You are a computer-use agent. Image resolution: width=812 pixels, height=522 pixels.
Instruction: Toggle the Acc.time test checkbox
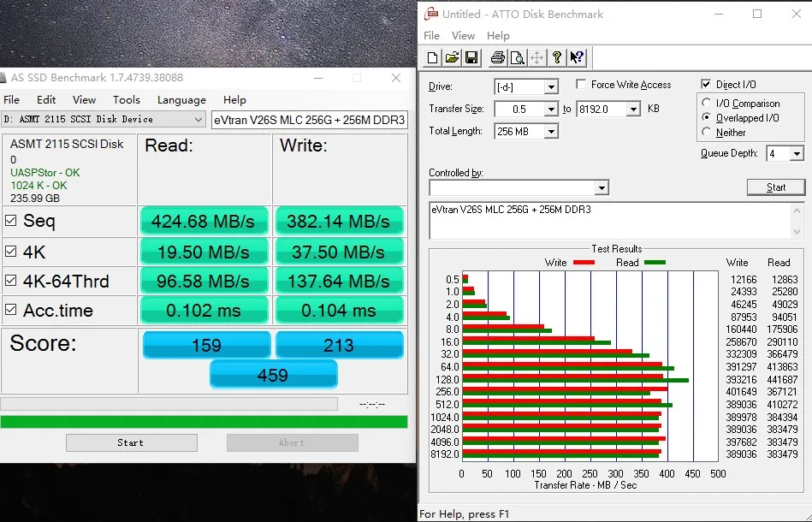pyautogui.click(x=10, y=310)
